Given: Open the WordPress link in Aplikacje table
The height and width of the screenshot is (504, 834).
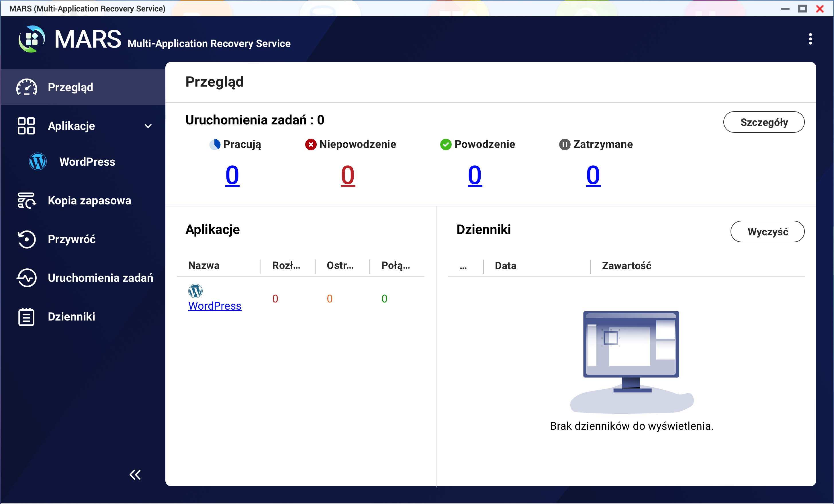Looking at the screenshot, I should [215, 306].
